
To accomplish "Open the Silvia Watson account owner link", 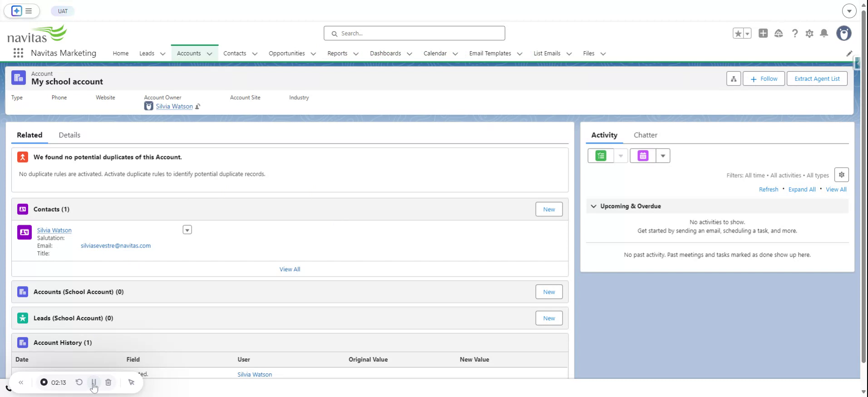I will 174,106.
